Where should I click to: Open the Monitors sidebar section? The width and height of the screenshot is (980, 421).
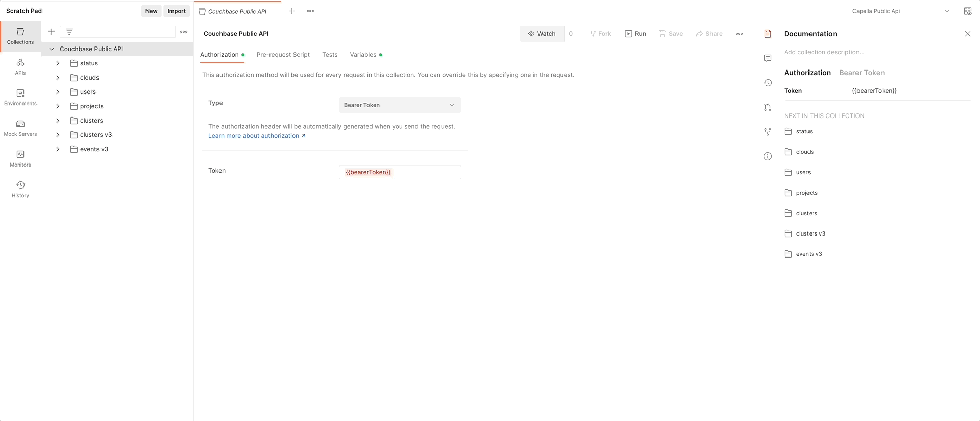point(20,159)
